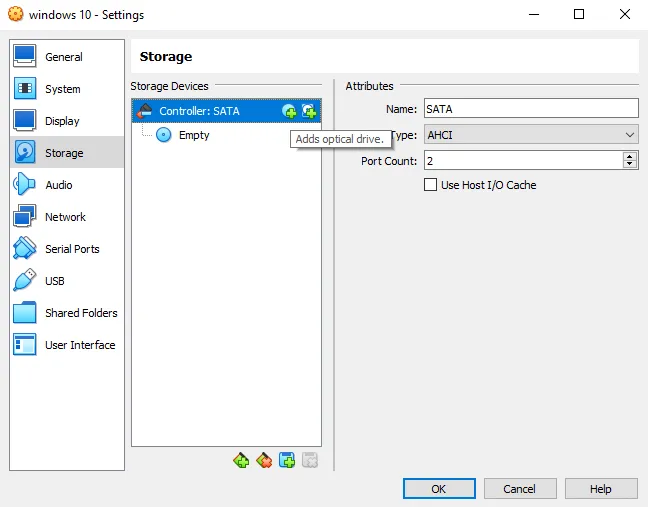Select the Controller: SATA row

tap(226, 111)
